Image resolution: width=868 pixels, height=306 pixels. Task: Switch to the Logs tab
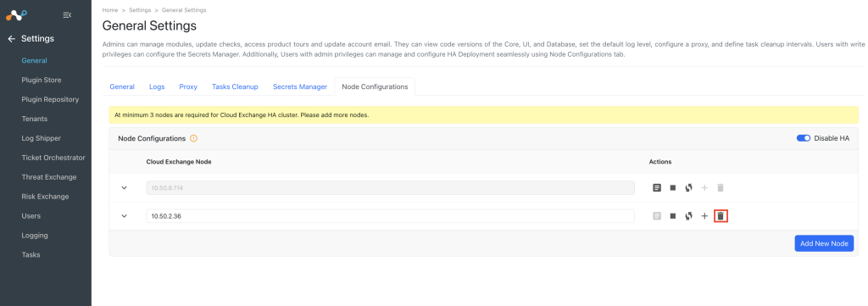pos(157,86)
